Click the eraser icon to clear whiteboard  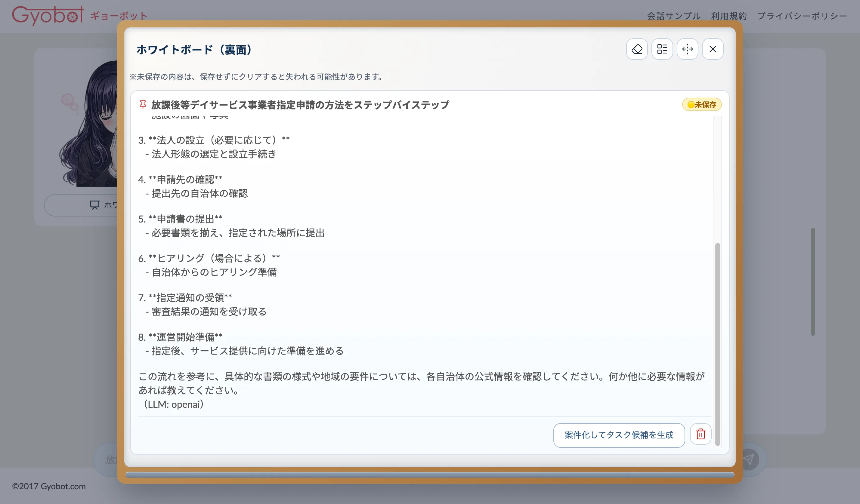point(637,49)
